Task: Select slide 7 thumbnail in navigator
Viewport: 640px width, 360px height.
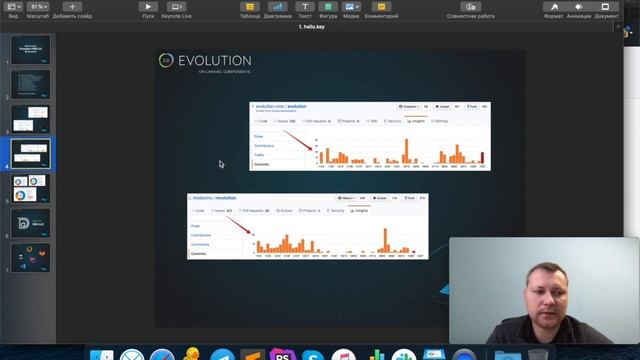Action: coord(31,258)
